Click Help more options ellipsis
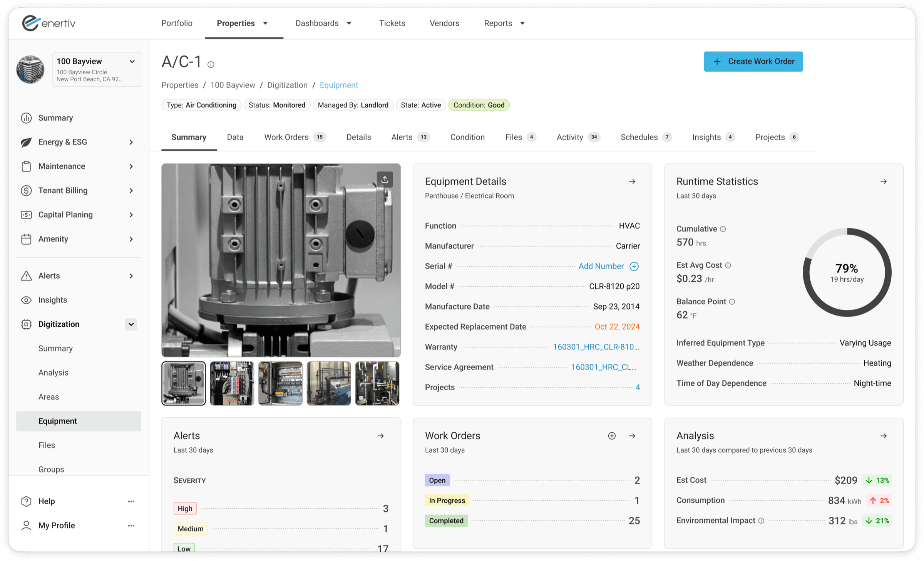Image resolution: width=924 pixels, height=561 pixels. (x=131, y=501)
